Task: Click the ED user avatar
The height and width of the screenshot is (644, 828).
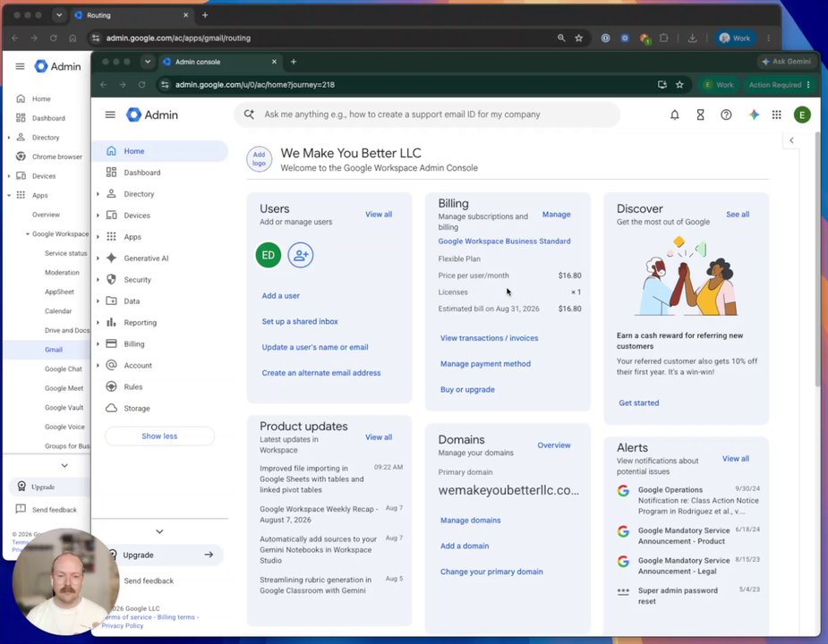Action: pyautogui.click(x=269, y=255)
